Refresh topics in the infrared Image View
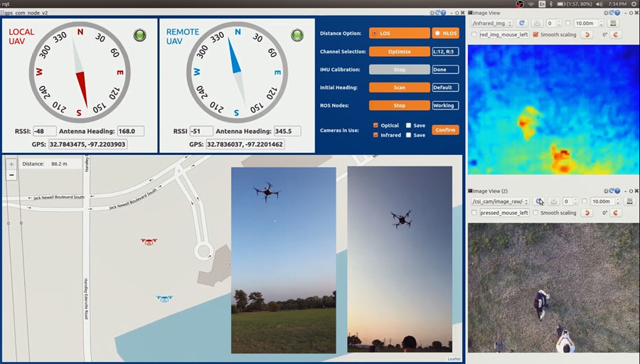This screenshot has width=640, height=364. (x=521, y=23)
